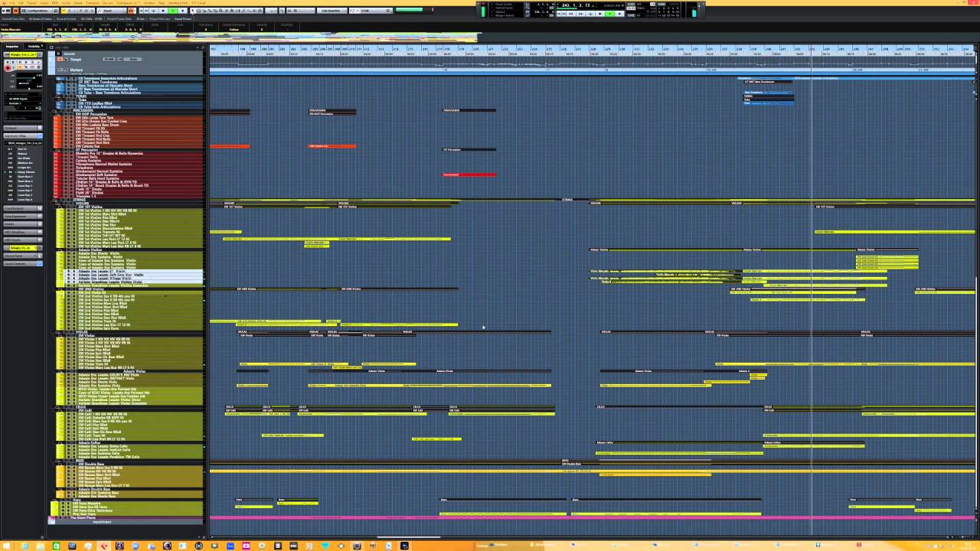Click the green toolbar Play button
This screenshot has width=980, height=551.
pyautogui.click(x=173, y=11)
